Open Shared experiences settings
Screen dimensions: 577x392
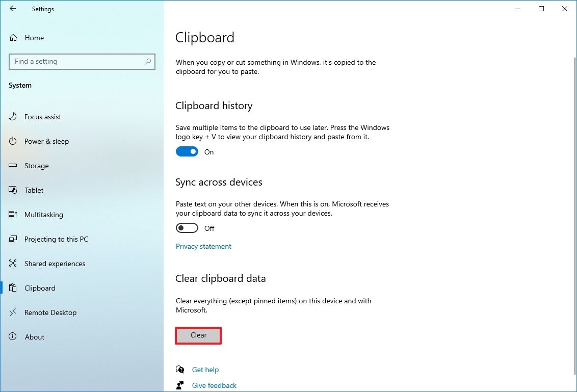click(x=55, y=264)
